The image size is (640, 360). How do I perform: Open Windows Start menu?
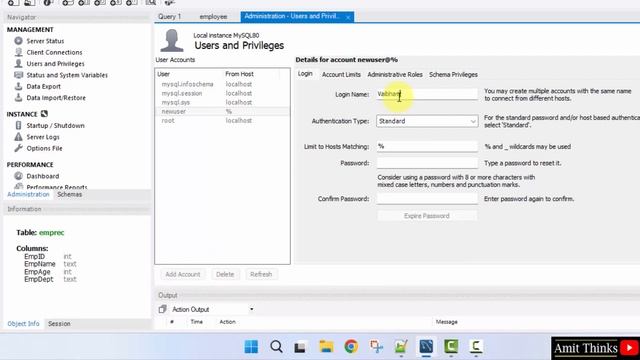pos(251,347)
